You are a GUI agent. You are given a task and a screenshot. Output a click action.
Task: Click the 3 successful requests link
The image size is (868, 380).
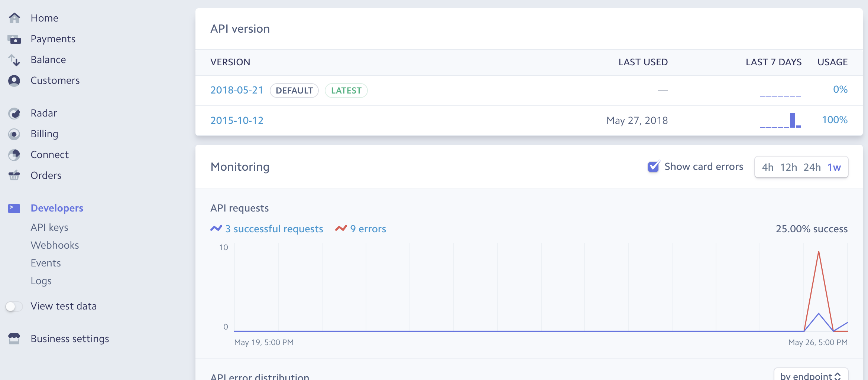click(x=274, y=229)
